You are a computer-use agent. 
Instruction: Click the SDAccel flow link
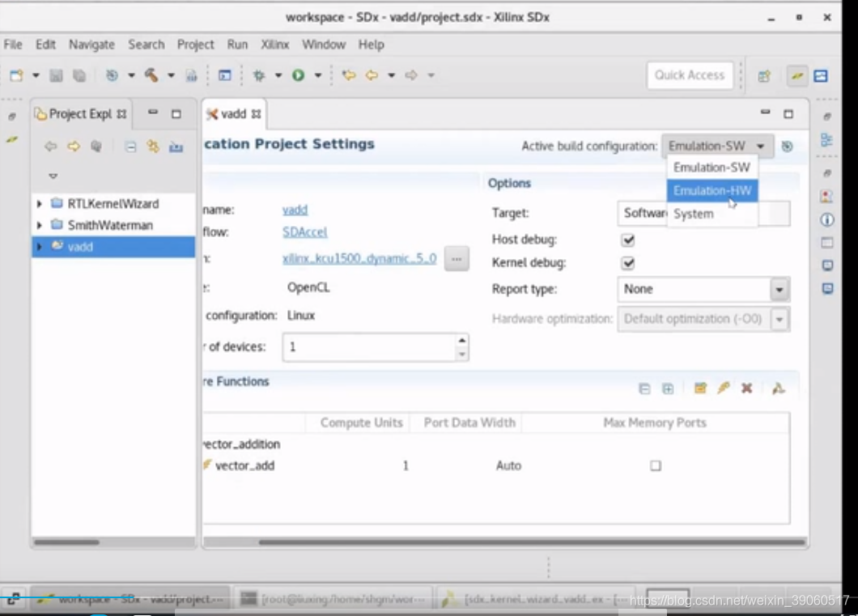click(305, 232)
